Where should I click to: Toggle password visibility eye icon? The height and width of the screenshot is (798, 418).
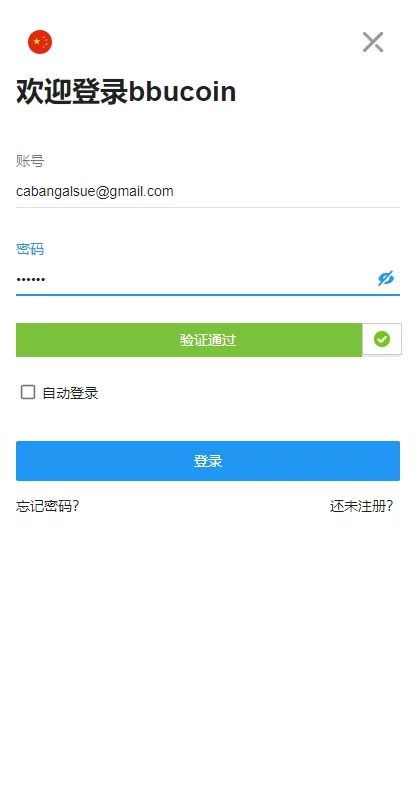point(386,279)
